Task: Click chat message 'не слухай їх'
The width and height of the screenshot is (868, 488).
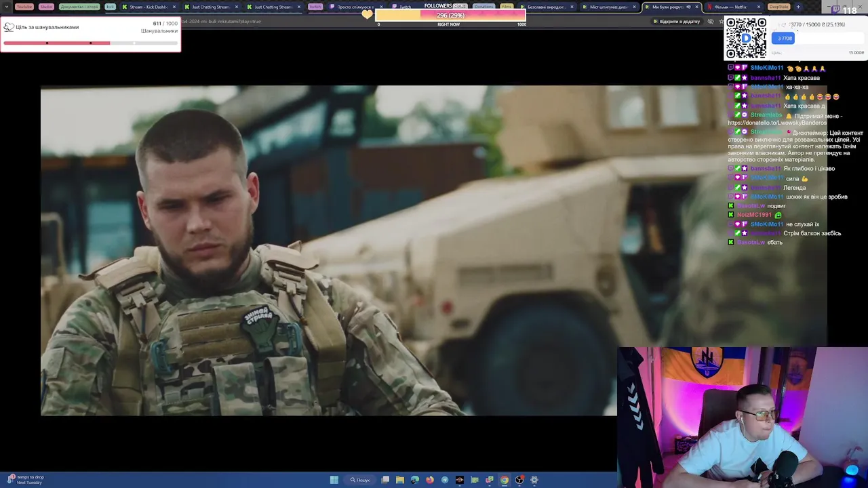Action: 803,224
